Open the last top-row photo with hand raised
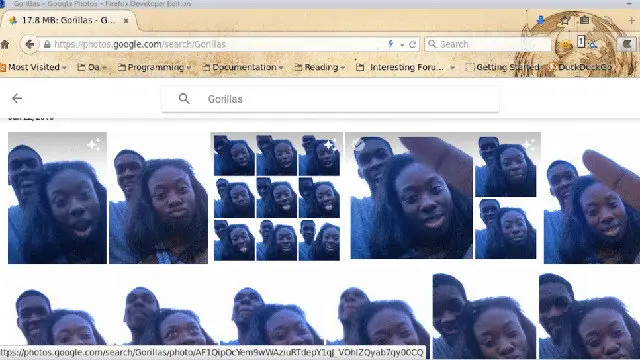The height and width of the screenshot is (360, 640). coord(592,198)
